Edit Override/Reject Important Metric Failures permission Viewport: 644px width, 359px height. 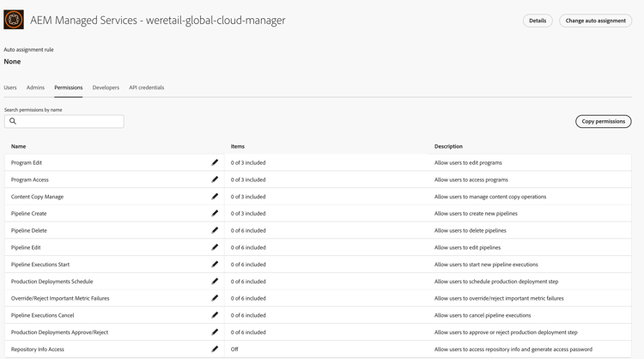[215, 298]
